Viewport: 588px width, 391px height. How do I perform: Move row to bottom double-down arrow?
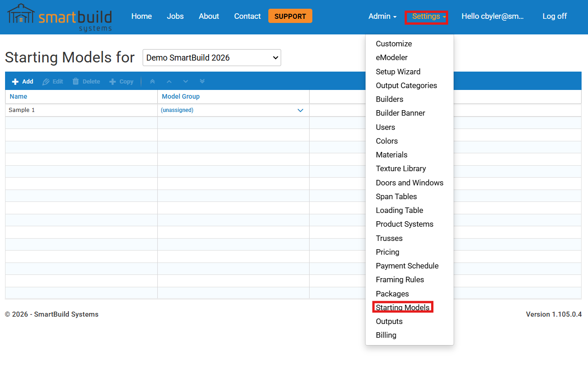click(x=202, y=81)
